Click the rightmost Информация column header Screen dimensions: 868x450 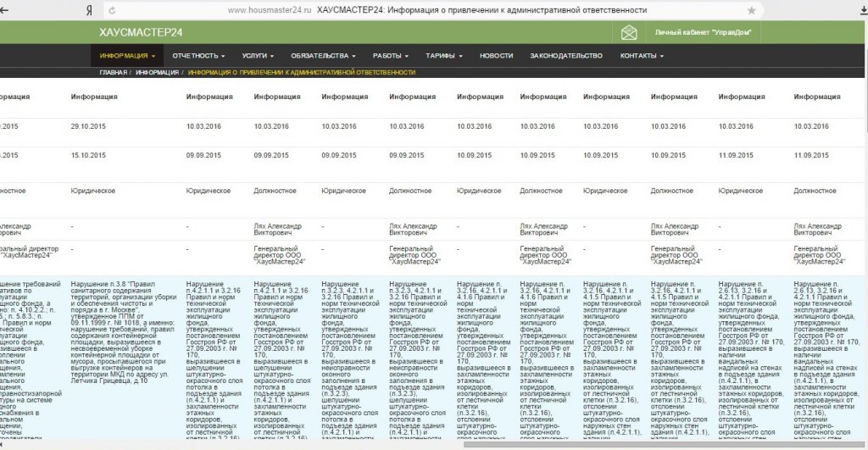coord(817,97)
